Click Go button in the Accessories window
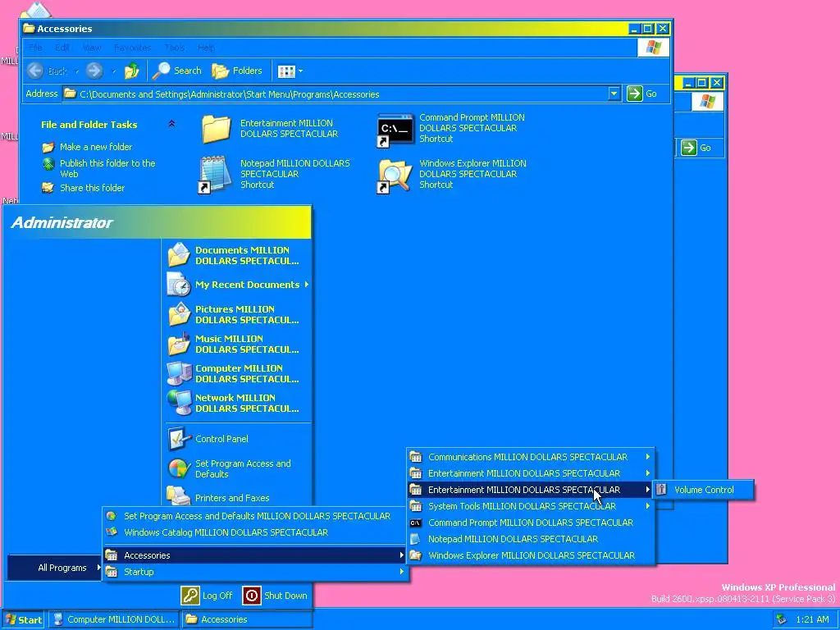The image size is (840, 630). click(641, 94)
